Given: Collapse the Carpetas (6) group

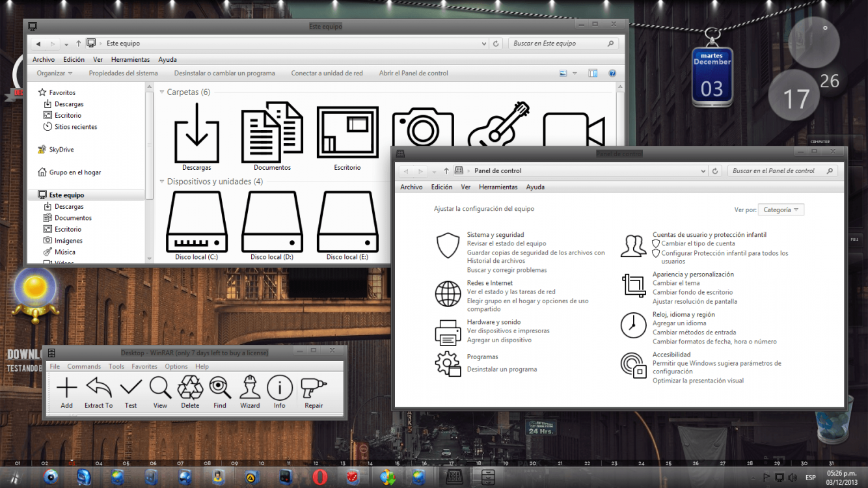Looking at the screenshot, I should pyautogui.click(x=162, y=92).
